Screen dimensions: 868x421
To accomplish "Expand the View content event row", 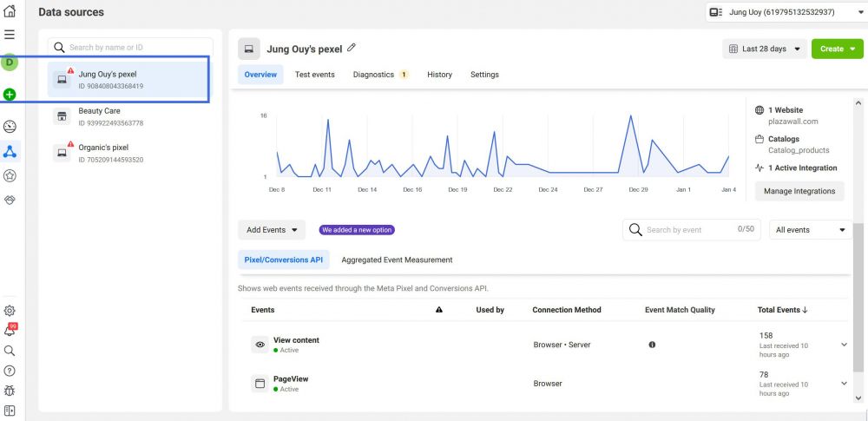I will (845, 345).
